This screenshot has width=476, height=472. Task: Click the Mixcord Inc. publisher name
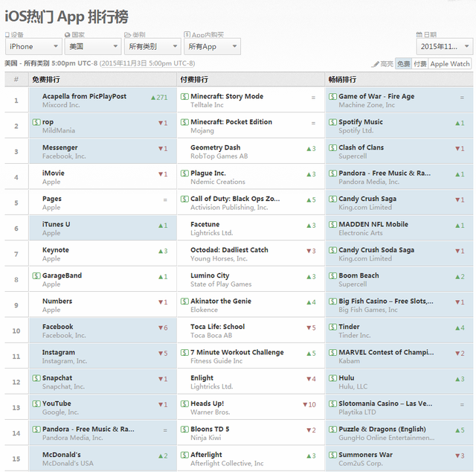click(x=61, y=105)
